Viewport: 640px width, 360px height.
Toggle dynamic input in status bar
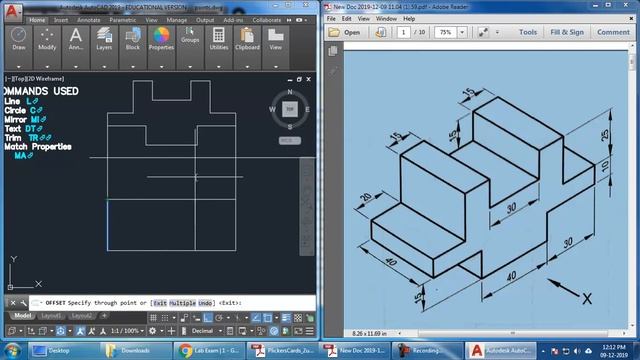(196, 318)
